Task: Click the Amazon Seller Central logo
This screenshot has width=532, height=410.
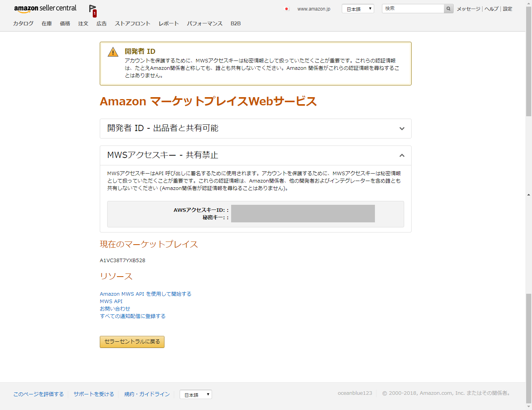Action: coord(45,9)
